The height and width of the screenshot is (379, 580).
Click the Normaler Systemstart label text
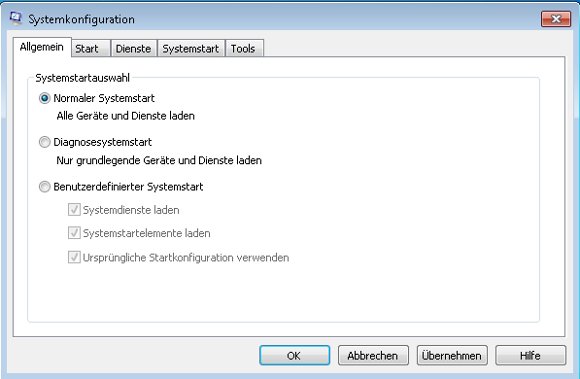click(104, 98)
